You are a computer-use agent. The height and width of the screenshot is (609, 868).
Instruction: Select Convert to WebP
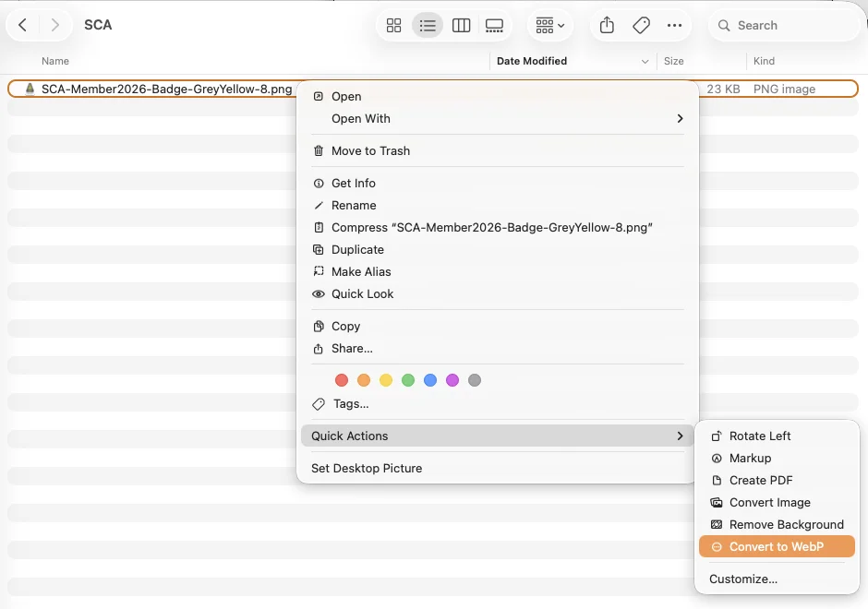pos(776,546)
